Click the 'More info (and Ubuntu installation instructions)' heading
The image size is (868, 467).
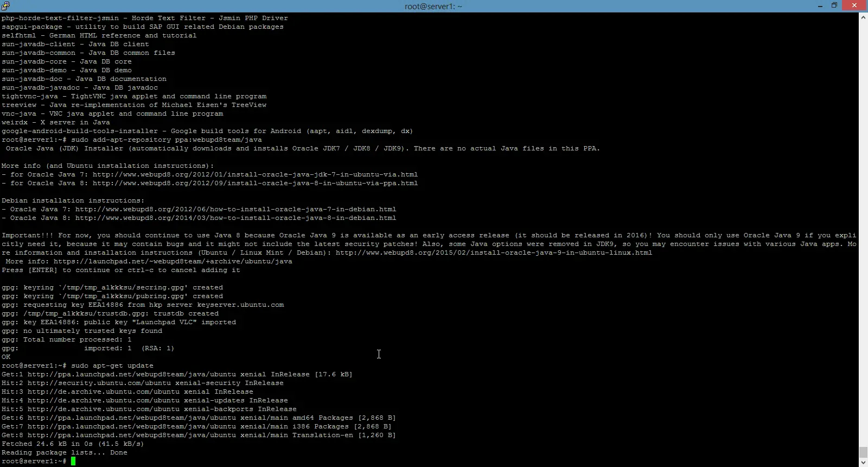click(108, 166)
